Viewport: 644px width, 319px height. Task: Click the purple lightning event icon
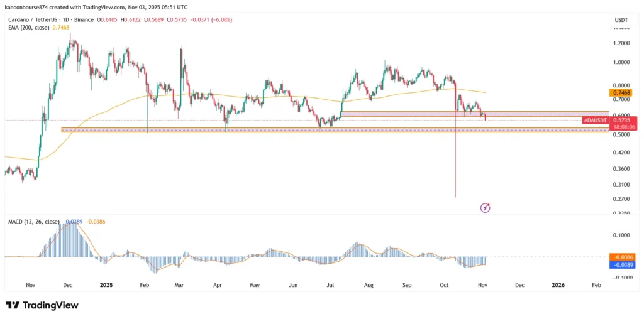coord(485,207)
